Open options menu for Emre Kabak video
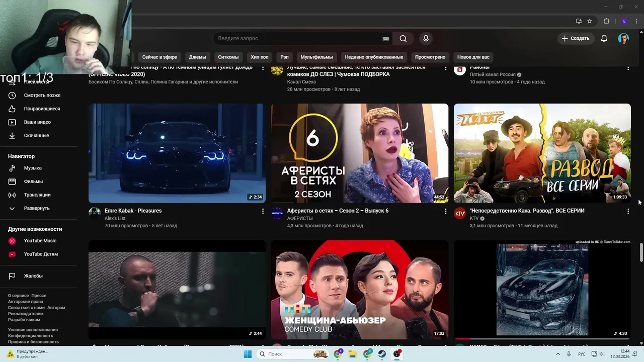The image size is (644, 362). [263, 212]
